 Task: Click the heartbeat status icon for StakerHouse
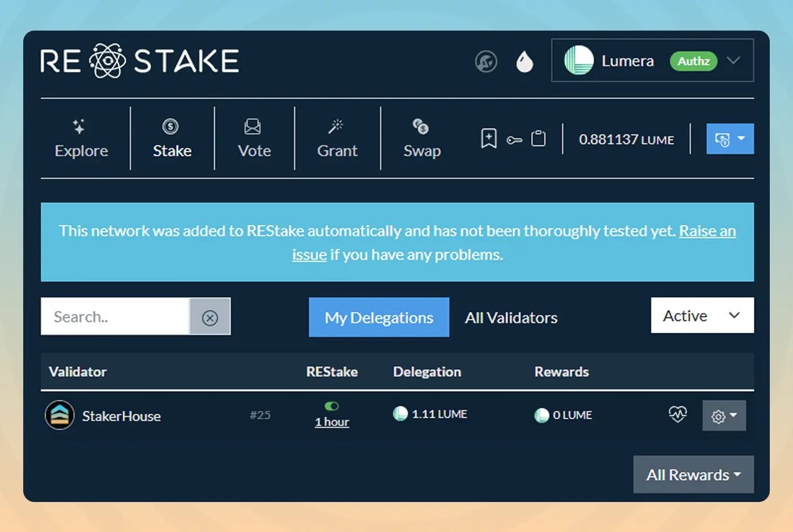(x=677, y=414)
